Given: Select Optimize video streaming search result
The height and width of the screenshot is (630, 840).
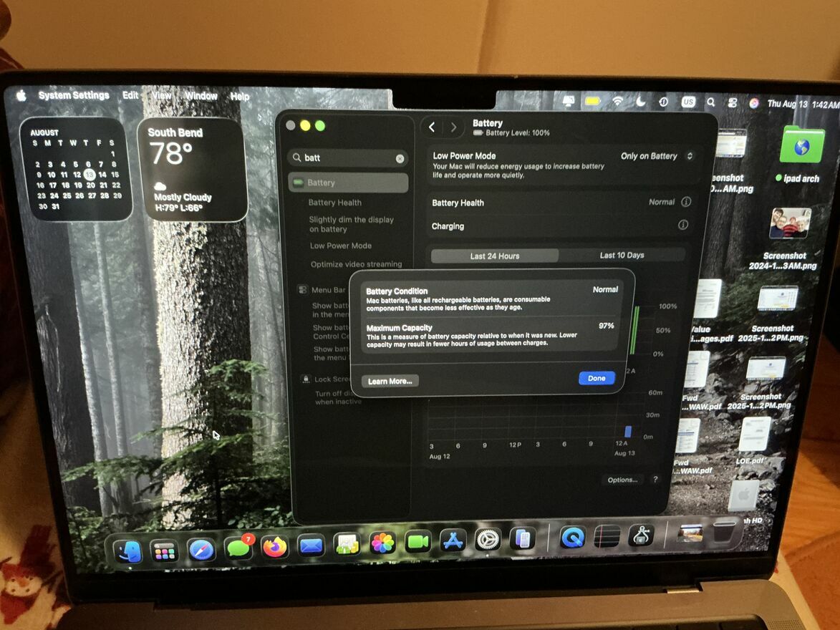Looking at the screenshot, I should pos(356,264).
